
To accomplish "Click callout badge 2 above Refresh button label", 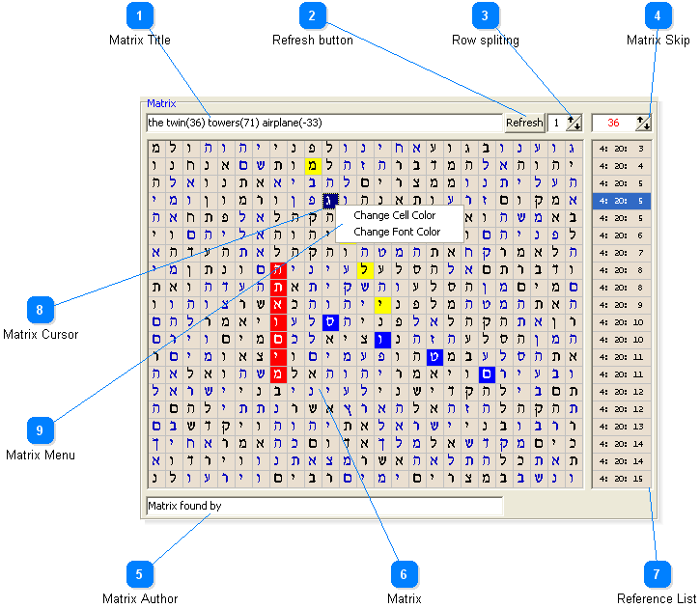I will coord(312,15).
